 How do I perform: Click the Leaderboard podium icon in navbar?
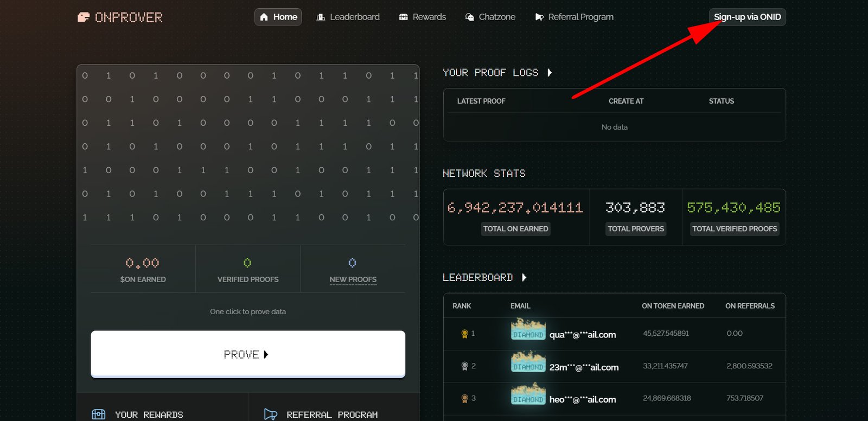[x=321, y=17]
